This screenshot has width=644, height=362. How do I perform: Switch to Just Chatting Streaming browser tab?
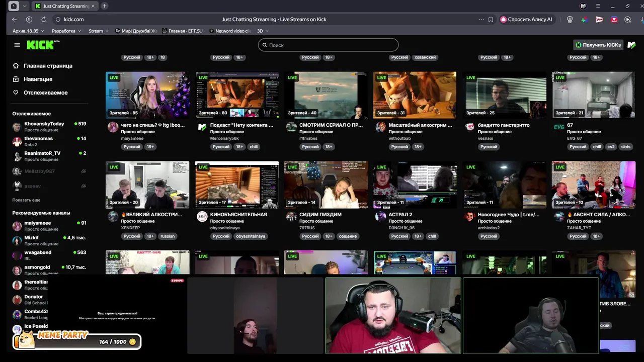pyautogui.click(x=64, y=6)
